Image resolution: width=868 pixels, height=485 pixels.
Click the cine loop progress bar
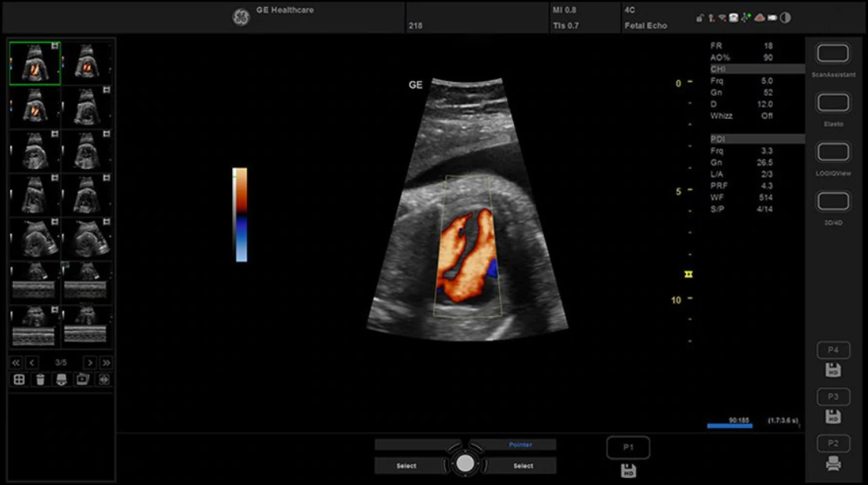click(x=729, y=426)
